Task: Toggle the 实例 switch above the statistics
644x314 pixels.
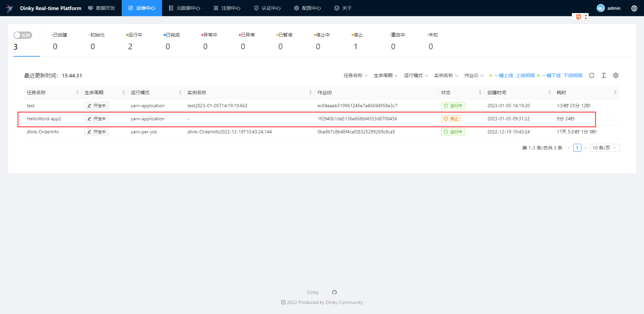Action: click(x=22, y=35)
